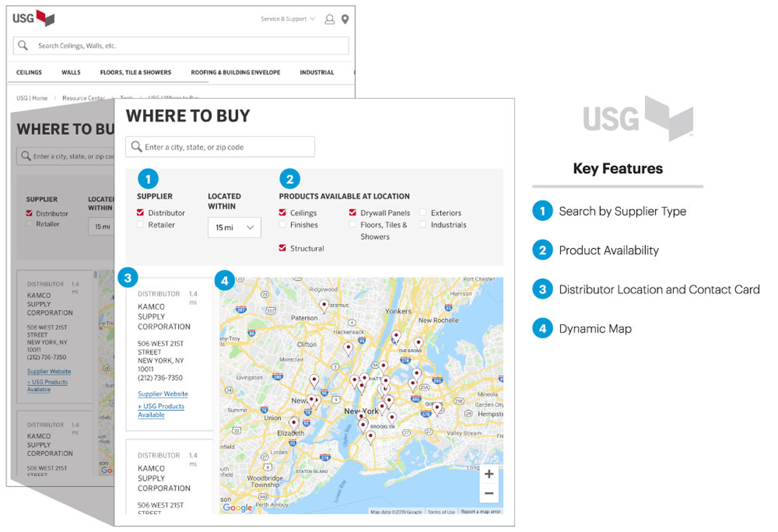778x532 pixels.
Task: Click the search magnifier in top search bar
Action: pyautogui.click(x=22, y=45)
